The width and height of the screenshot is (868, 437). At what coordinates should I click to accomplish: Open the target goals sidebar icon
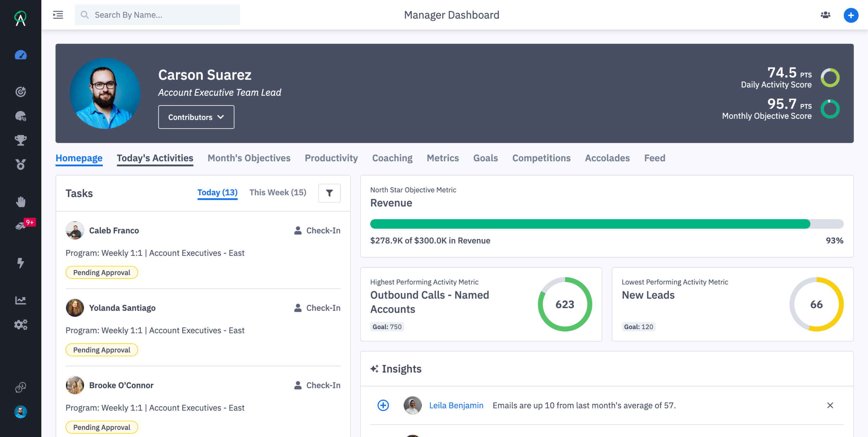(21, 92)
